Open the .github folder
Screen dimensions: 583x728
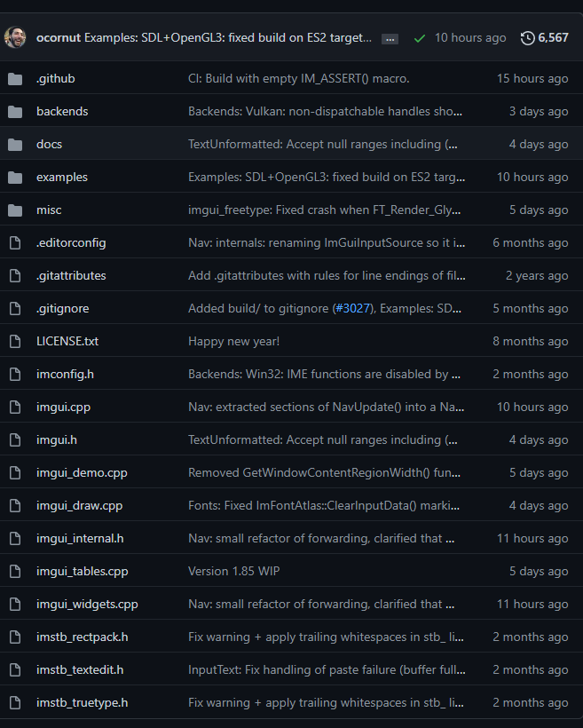pyautogui.click(x=56, y=78)
